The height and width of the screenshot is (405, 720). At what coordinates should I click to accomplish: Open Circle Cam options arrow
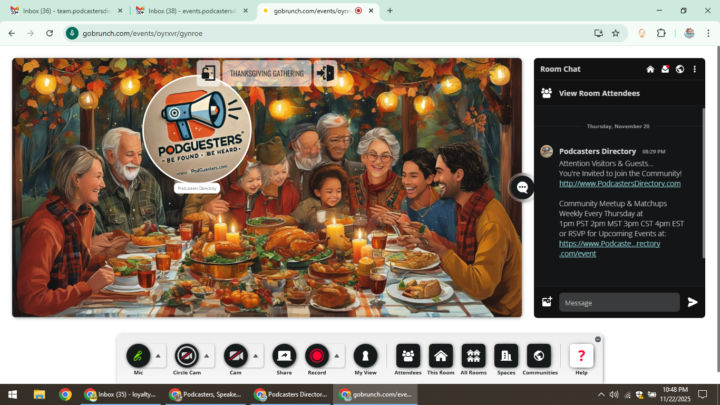point(207,356)
